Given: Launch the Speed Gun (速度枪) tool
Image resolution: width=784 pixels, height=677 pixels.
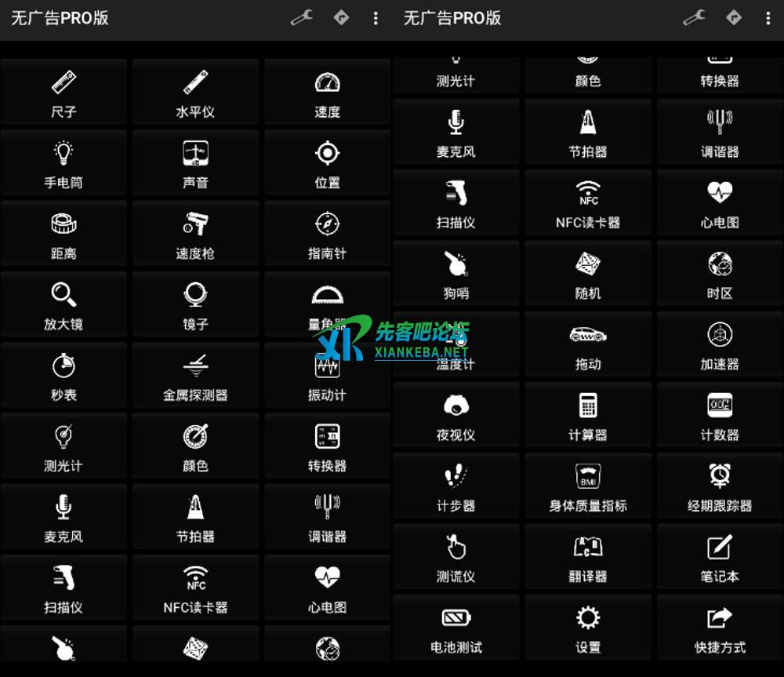Looking at the screenshot, I should tap(195, 234).
